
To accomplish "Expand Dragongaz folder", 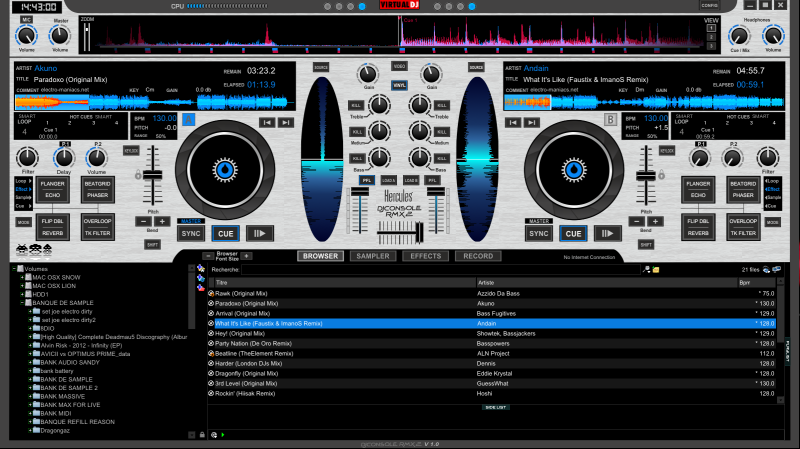I will 30,430.
